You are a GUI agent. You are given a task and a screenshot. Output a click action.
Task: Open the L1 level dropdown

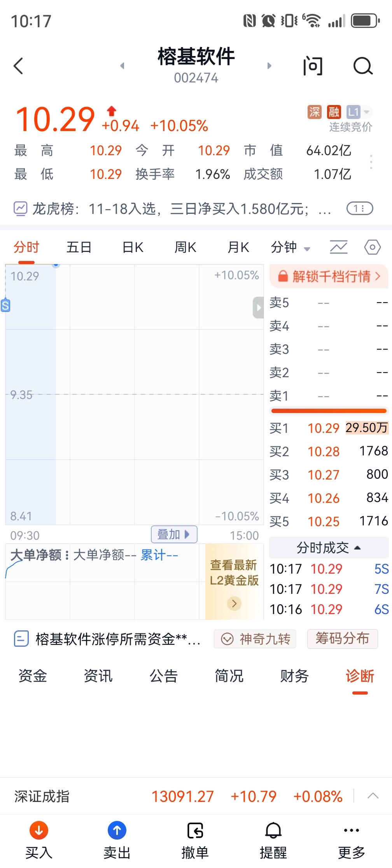point(359,112)
